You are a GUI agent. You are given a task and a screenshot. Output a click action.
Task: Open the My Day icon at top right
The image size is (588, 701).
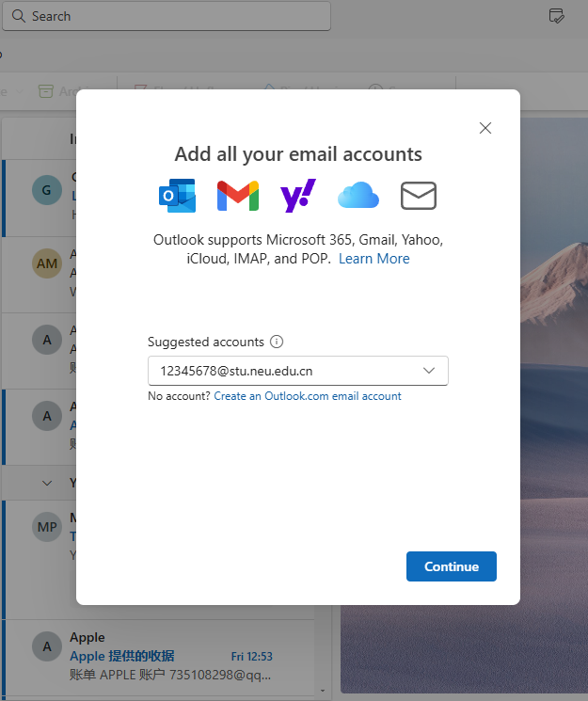click(556, 16)
